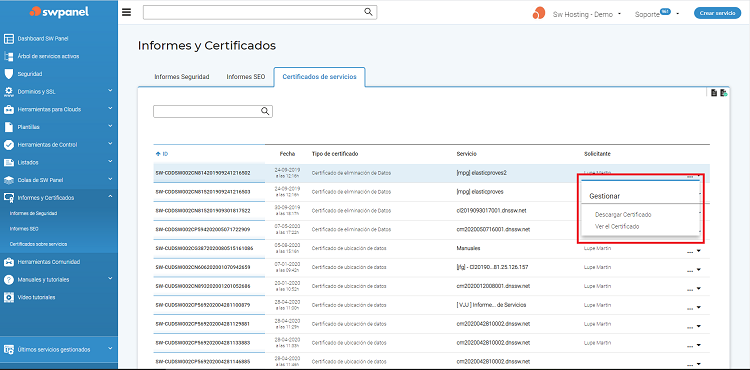The image size is (750, 370).
Task: Click the table search magnifier icon
Action: 265,111
